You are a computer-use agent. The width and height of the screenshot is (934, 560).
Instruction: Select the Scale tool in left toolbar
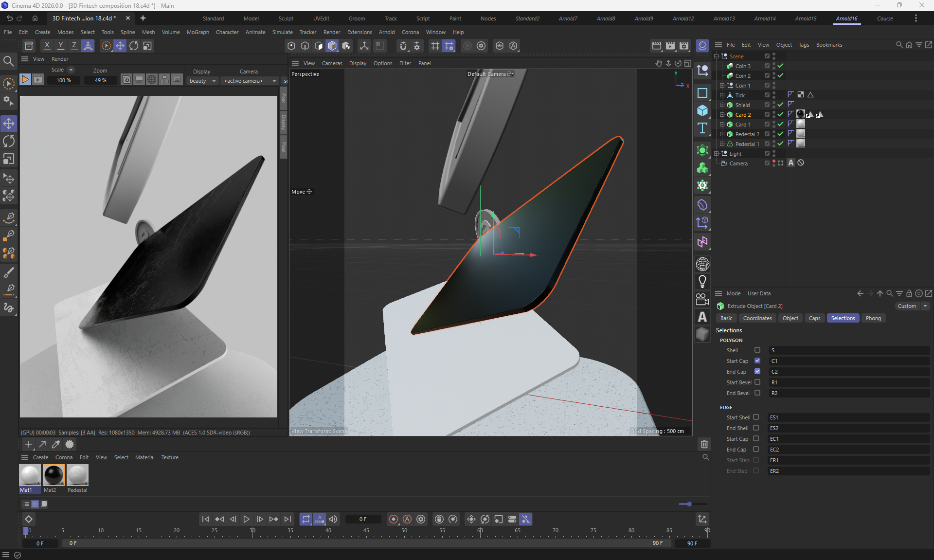pyautogui.click(x=9, y=159)
